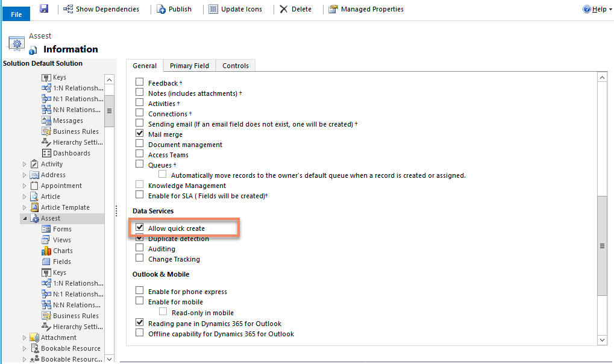Collapse the Assest entity node
Screen dimensions: 614x364
23,218
